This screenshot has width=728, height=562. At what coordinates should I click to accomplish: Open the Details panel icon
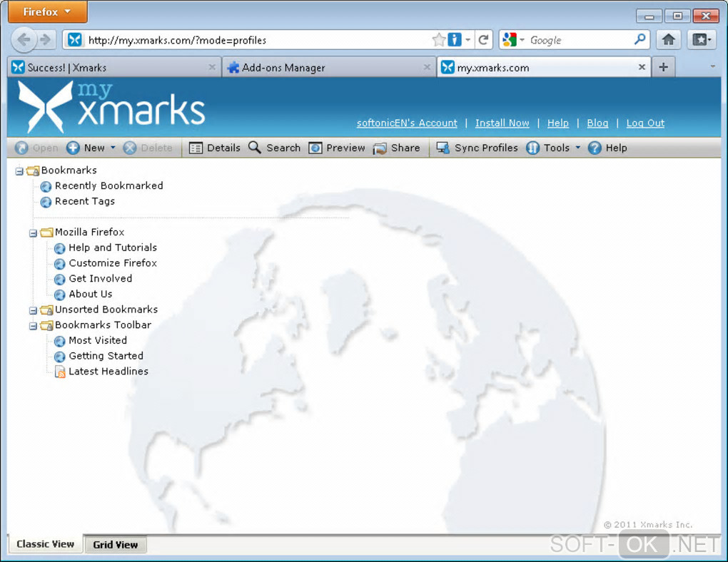tap(196, 148)
